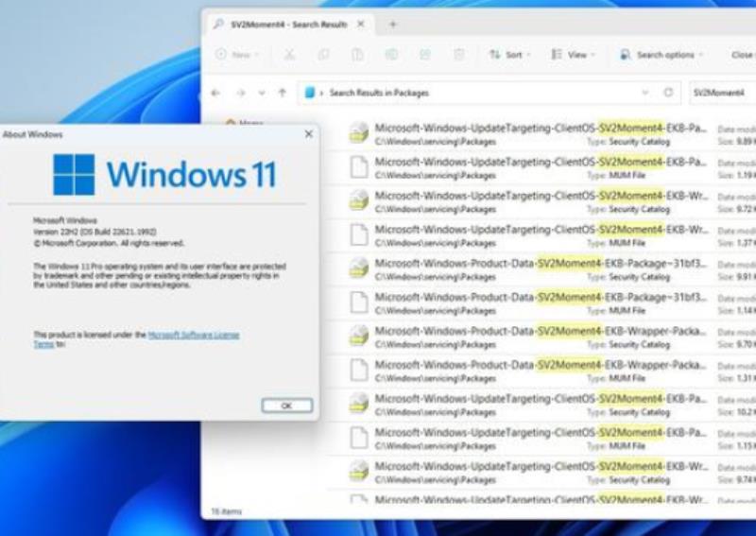Viewport: 756px width, 536px height.
Task: Select Product-Data EKB-Wrapper MUM file
Action: click(541, 371)
